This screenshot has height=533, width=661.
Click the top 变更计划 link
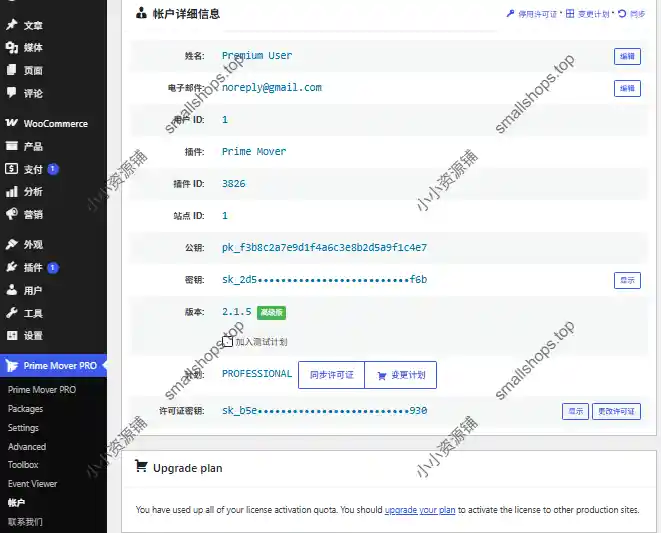pyautogui.click(x=593, y=14)
